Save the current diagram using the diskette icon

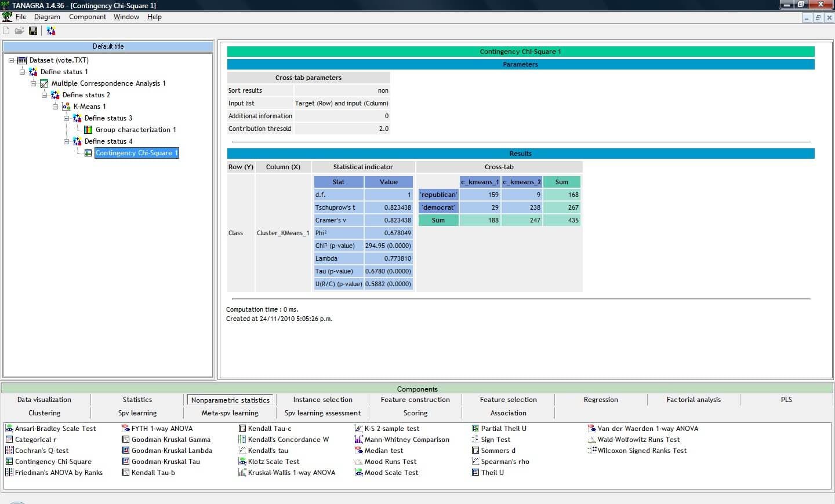coord(33,30)
